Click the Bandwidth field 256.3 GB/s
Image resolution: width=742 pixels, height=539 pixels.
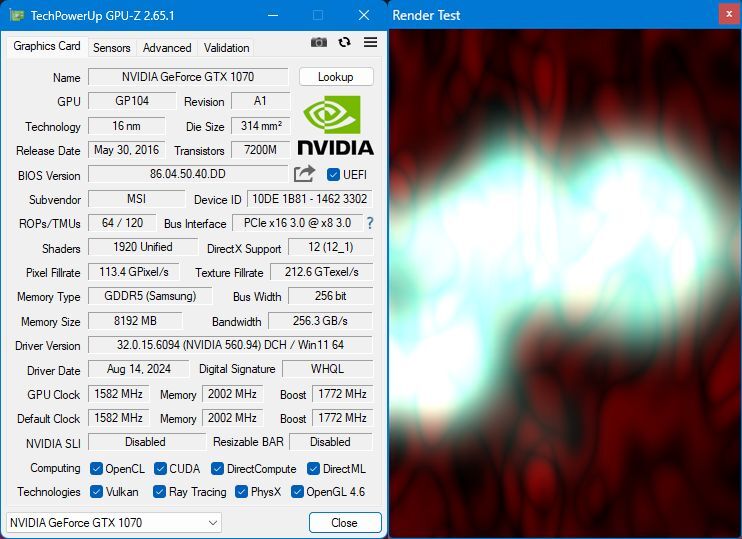tap(320, 321)
